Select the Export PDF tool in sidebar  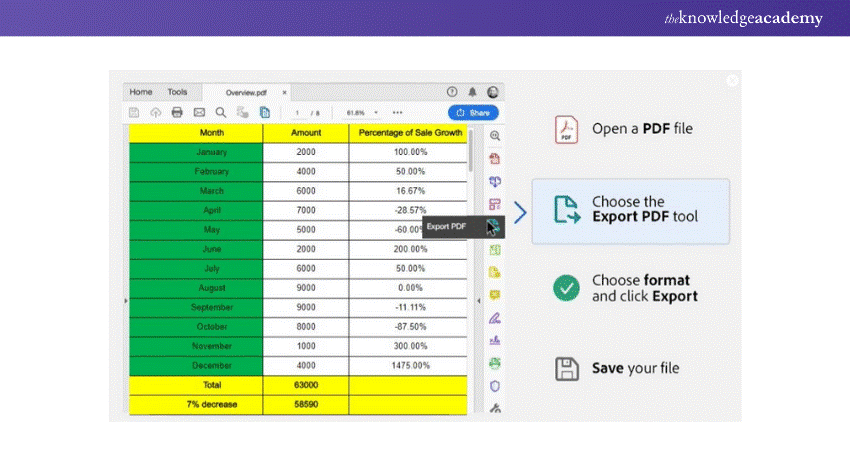coord(494,227)
